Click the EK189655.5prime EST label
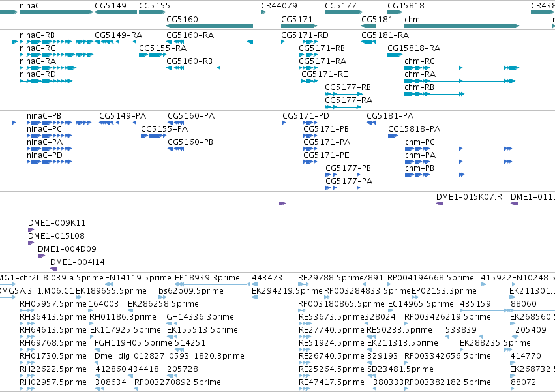This screenshot has height=392, width=555. click(111, 291)
